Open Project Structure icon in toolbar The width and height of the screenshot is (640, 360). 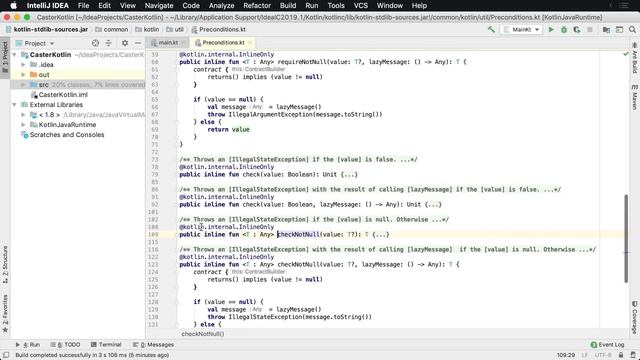click(x=606, y=29)
